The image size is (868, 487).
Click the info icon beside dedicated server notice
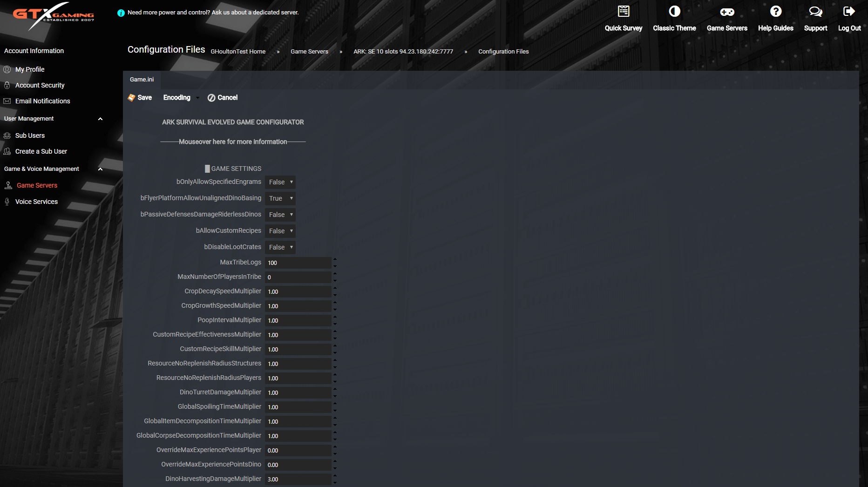pos(121,13)
